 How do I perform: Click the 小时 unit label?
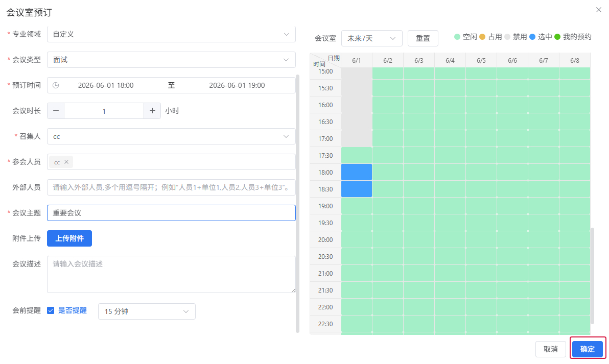coord(172,111)
